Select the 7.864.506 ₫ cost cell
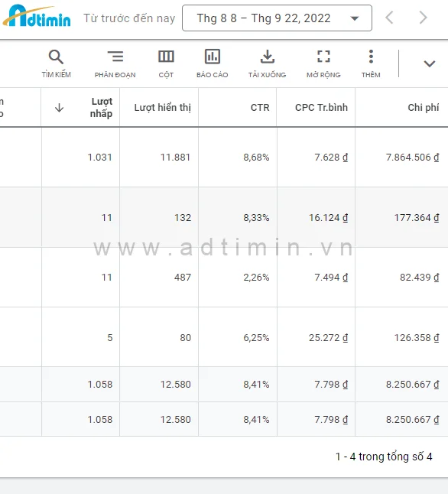This screenshot has width=448, height=494. coord(412,158)
